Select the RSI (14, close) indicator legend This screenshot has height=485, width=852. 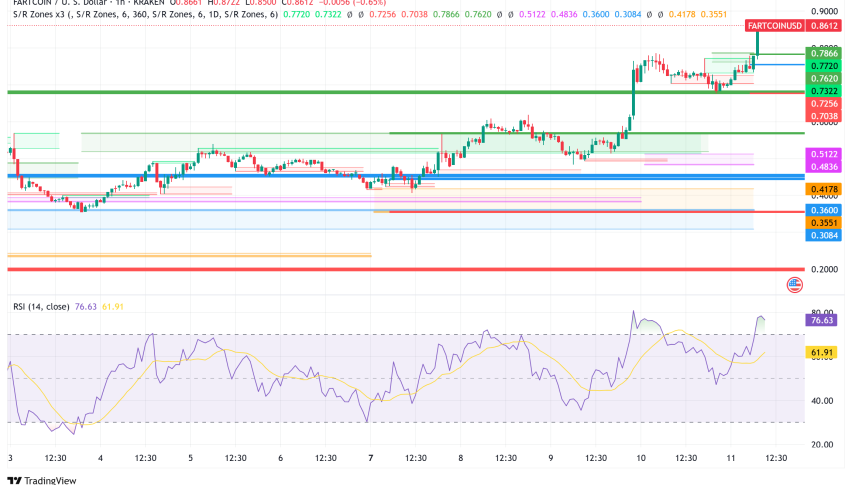click(x=41, y=307)
